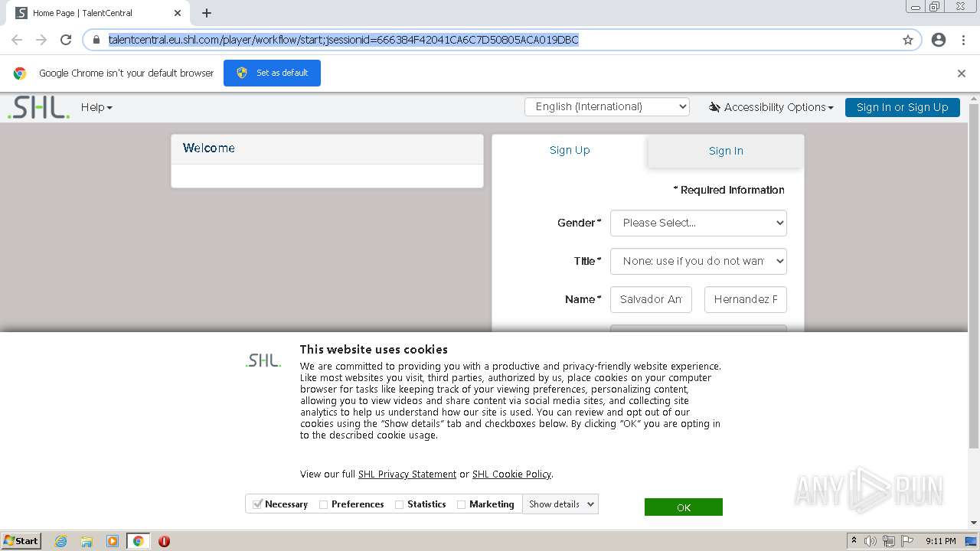Click the Sign In or Sign Up button
The image size is (980, 551).
point(902,107)
